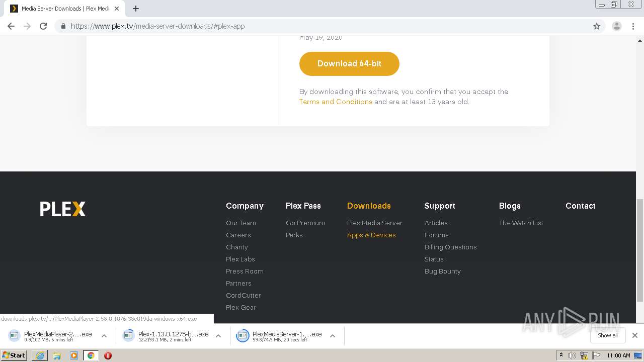The image size is (644, 362).
Task: Open the Perks link
Action: point(294,235)
